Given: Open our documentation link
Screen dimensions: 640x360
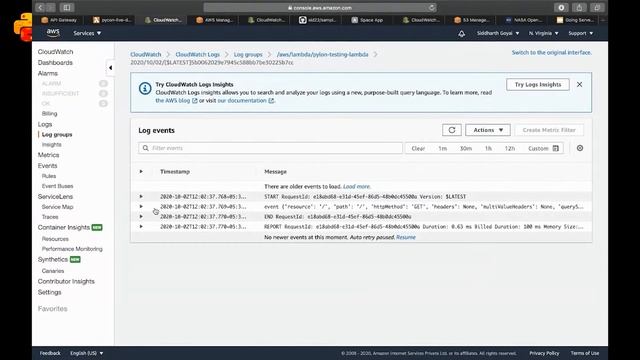Looking at the screenshot, I should click(x=246, y=100).
